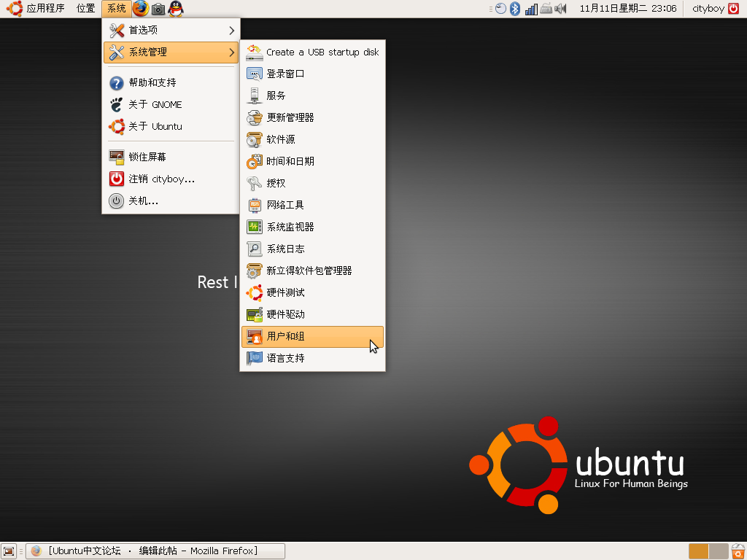The width and height of the screenshot is (747, 560).
Task: Click the 注销 cityboy logout icon
Action: (x=117, y=179)
